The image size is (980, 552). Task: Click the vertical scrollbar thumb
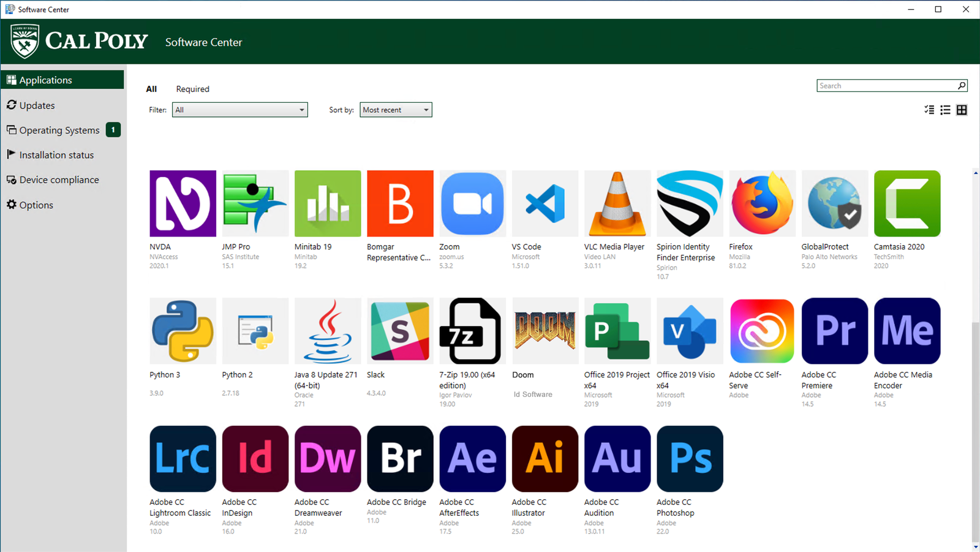click(976, 432)
